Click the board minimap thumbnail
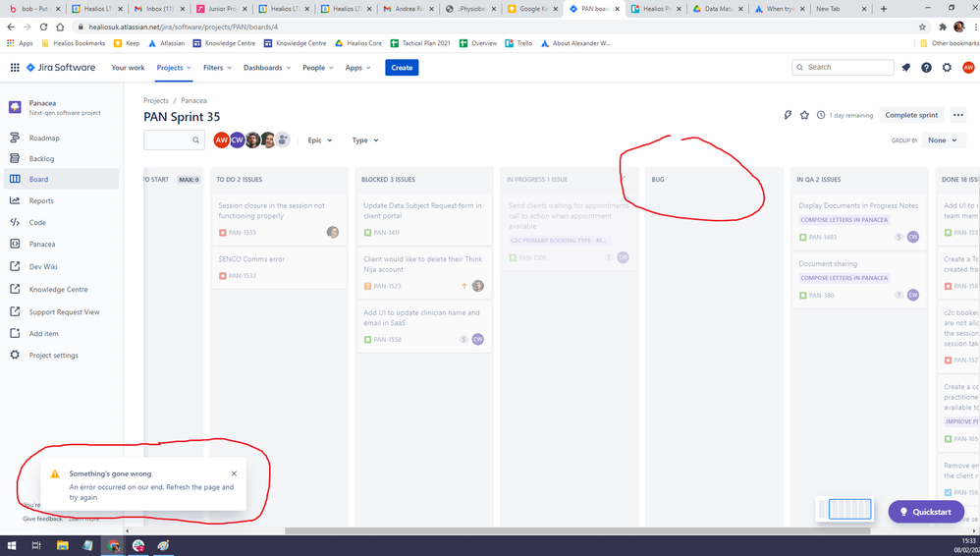980x556 pixels. (x=844, y=510)
